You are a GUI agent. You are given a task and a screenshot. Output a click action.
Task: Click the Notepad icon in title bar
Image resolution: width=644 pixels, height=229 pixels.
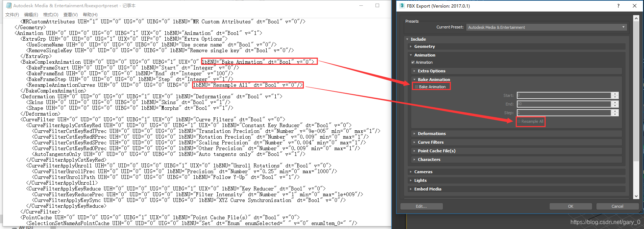[x=9, y=5]
